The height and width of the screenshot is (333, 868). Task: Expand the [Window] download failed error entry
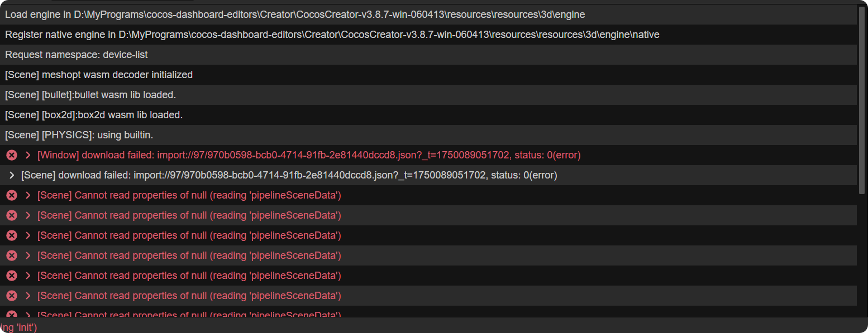(28, 155)
